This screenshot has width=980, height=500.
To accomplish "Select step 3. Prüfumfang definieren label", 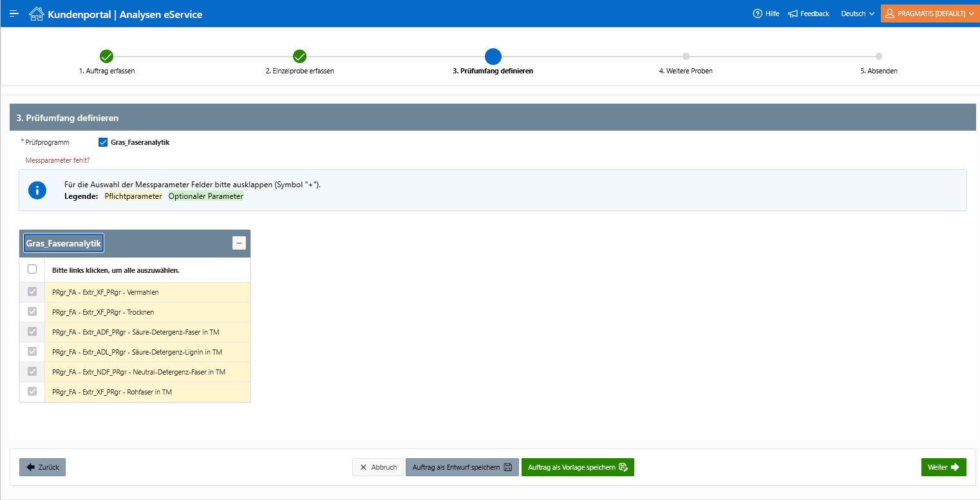I will (x=493, y=71).
